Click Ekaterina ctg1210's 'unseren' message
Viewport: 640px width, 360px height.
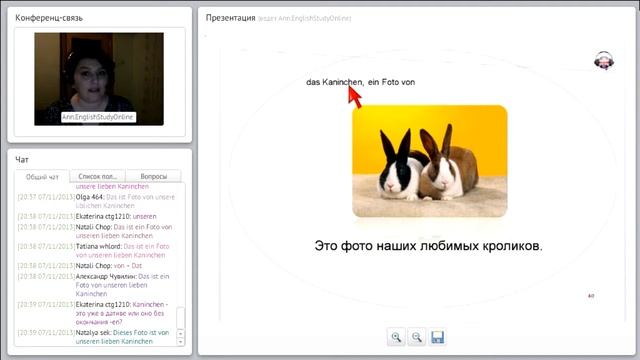[87, 216]
